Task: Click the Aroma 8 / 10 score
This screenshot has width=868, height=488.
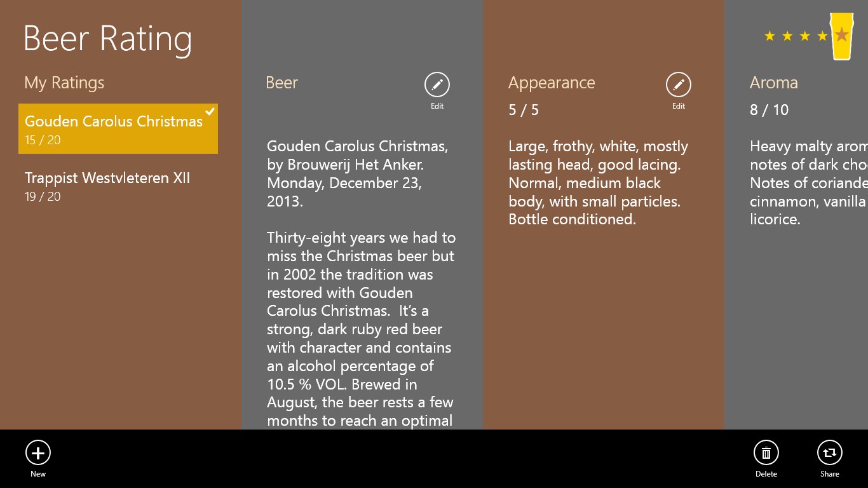Action: click(769, 110)
